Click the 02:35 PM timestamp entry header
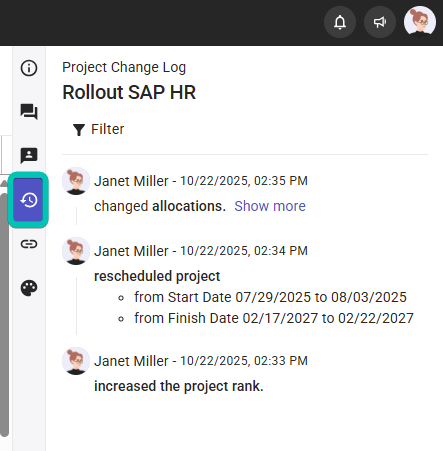The width and height of the screenshot is (443, 451). [x=201, y=181]
